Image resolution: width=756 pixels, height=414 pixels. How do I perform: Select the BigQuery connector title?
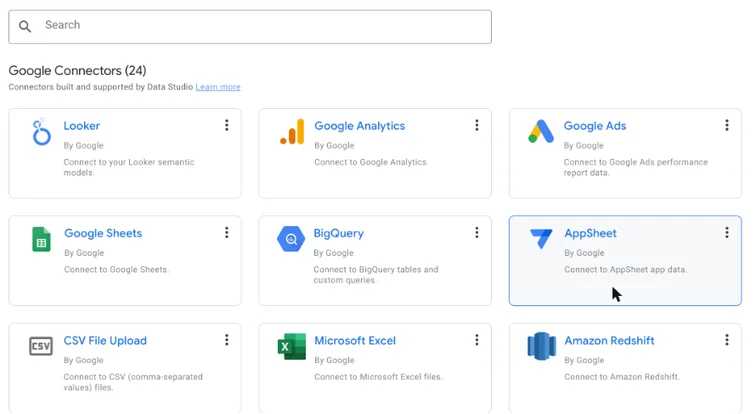pyautogui.click(x=338, y=233)
